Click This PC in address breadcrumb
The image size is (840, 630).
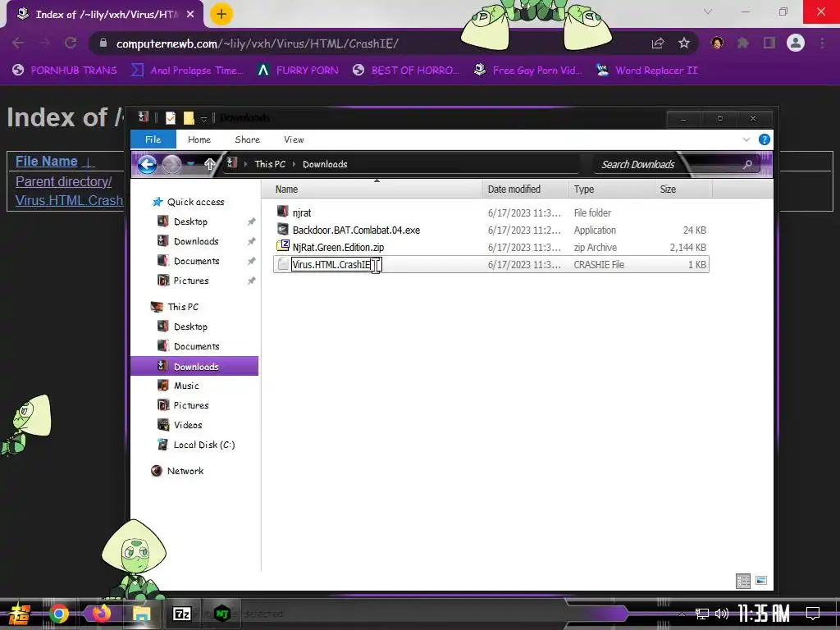[270, 164]
